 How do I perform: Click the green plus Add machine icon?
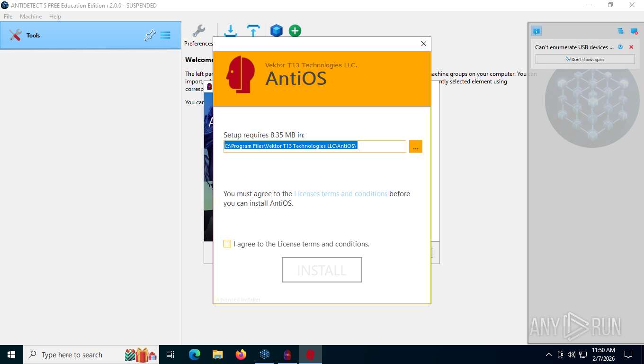pyautogui.click(x=295, y=31)
